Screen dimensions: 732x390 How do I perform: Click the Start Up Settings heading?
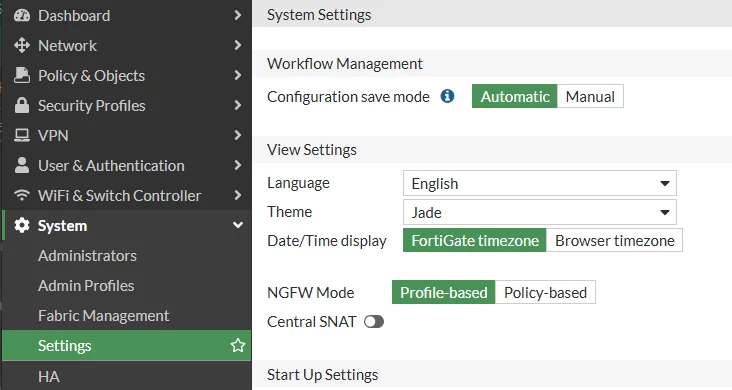point(323,375)
